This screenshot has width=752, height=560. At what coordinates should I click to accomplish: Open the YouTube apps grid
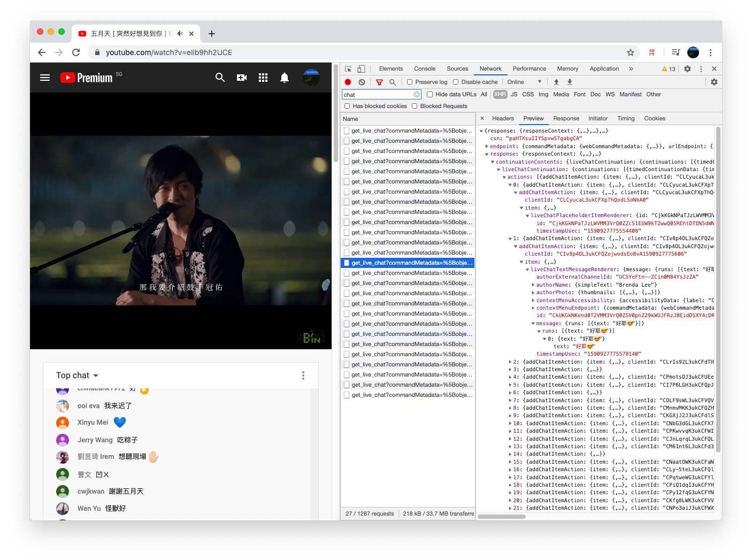coord(263,78)
